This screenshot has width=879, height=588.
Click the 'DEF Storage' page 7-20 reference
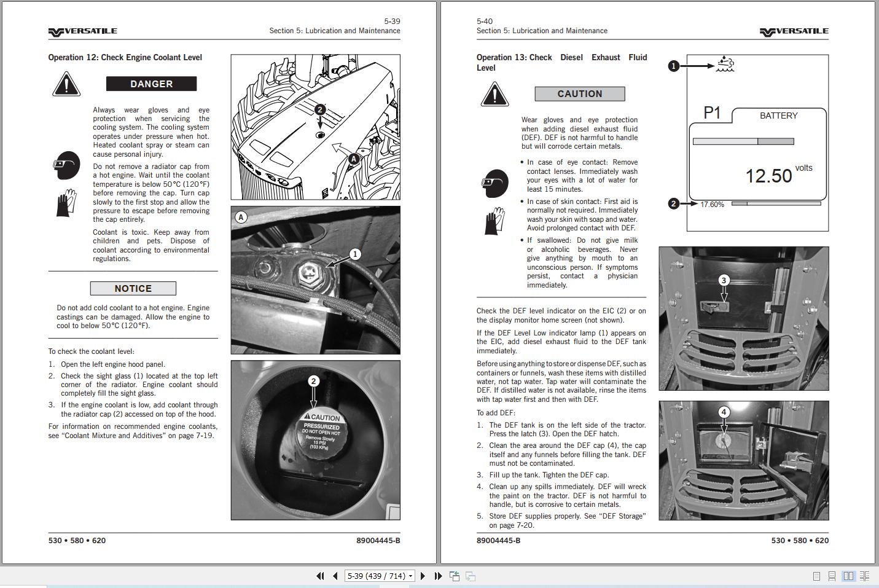point(568,520)
